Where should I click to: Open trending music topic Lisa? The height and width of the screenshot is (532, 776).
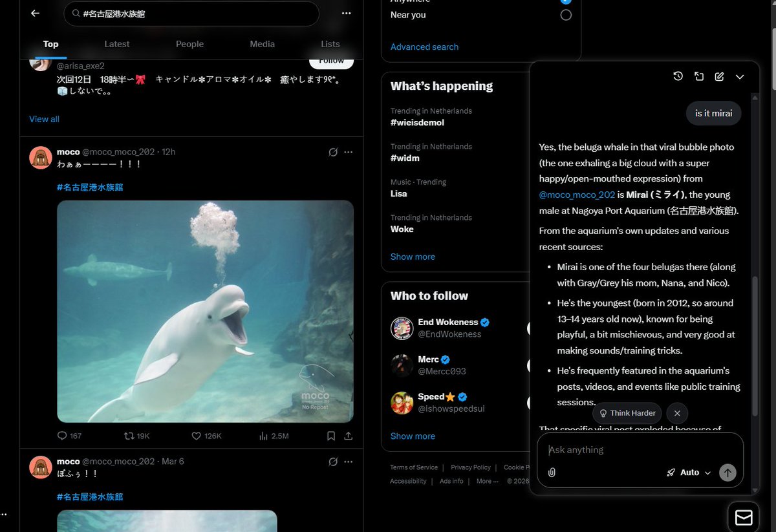pyautogui.click(x=399, y=193)
